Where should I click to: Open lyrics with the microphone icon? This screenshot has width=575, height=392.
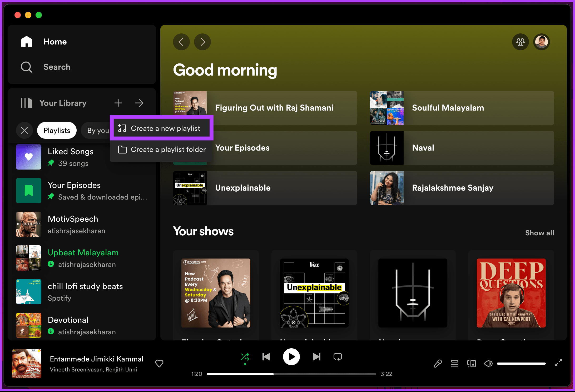coord(438,364)
